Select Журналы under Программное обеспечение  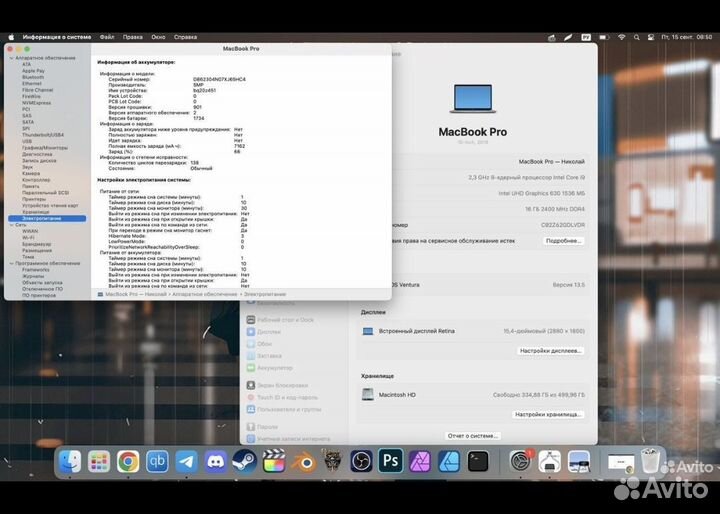pyautogui.click(x=34, y=277)
